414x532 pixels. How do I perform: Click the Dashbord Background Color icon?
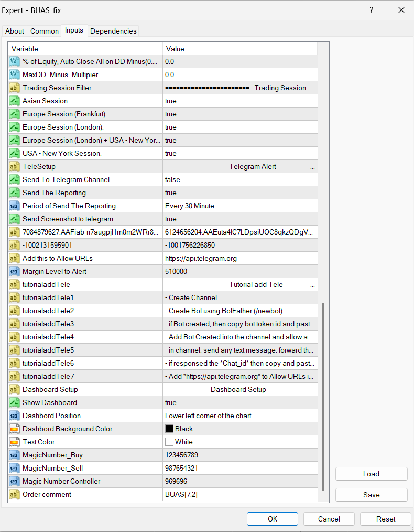pyautogui.click(x=15, y=429)
